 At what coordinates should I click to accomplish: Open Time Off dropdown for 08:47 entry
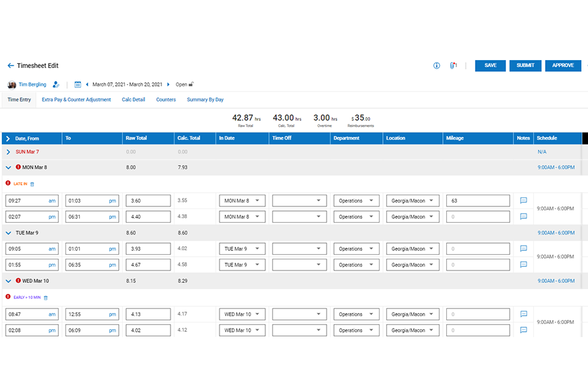(x=300, y=314)
